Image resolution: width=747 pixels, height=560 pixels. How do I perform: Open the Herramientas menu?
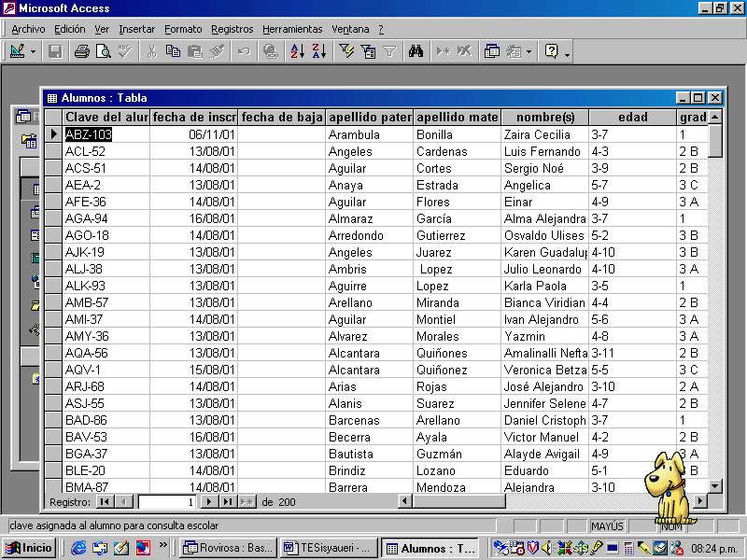[292, 29]
